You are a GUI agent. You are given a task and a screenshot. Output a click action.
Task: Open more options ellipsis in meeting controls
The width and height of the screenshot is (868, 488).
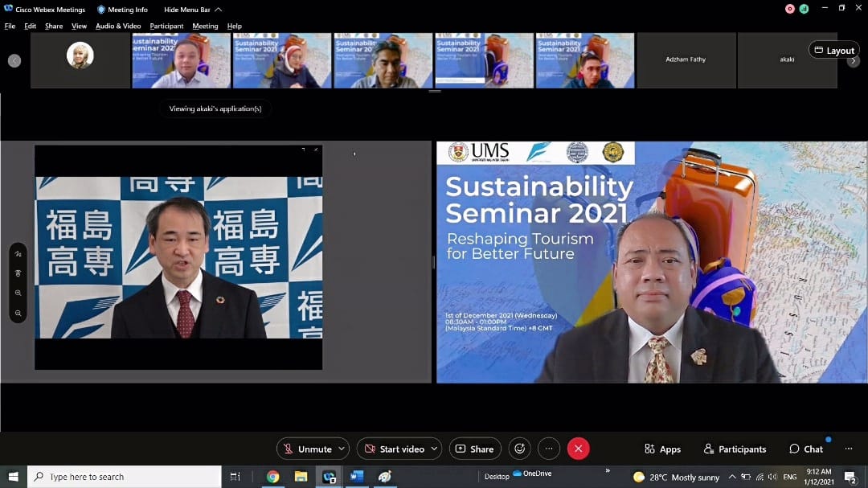click(x=549, y=449)
